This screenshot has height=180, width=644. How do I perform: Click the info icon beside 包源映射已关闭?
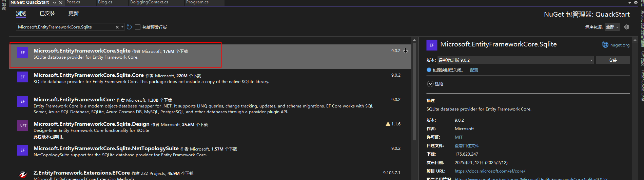[x=429, y=70]
